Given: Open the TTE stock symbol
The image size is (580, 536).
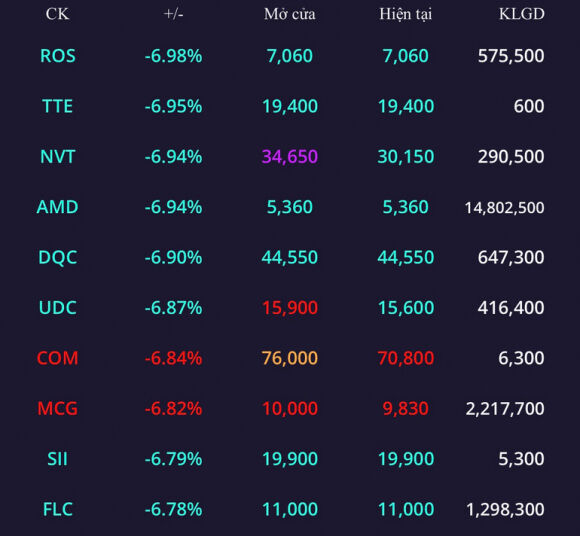Looking at the screenshot, I should point(58,107).
